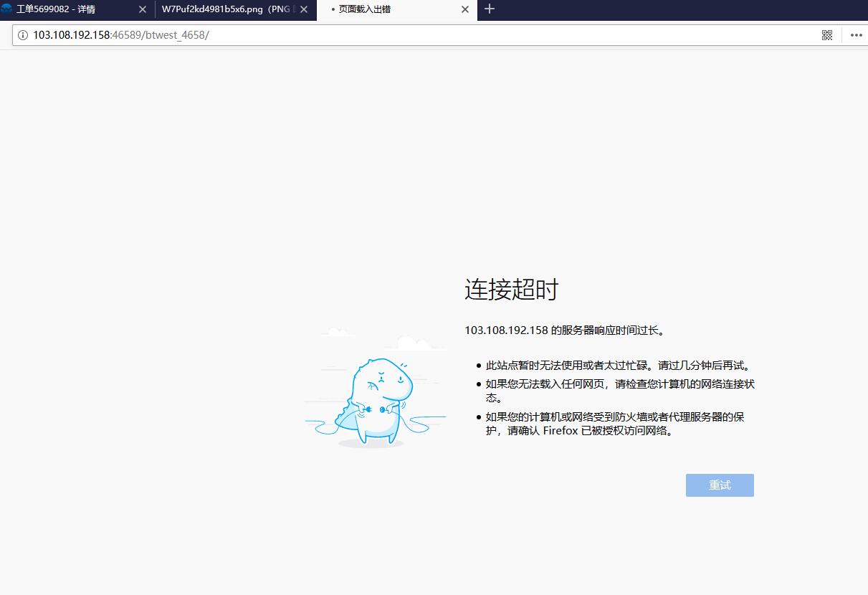This screenshot has width=868, height=595.
Task: Click the 服务器响应时间过长 message line
Action: point(565,330)
